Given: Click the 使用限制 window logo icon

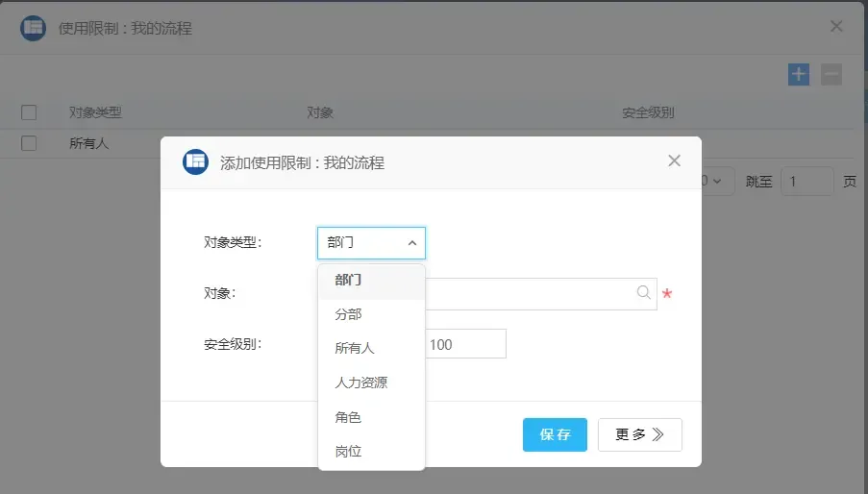Looking at the screenshot, I should point(34,28).
